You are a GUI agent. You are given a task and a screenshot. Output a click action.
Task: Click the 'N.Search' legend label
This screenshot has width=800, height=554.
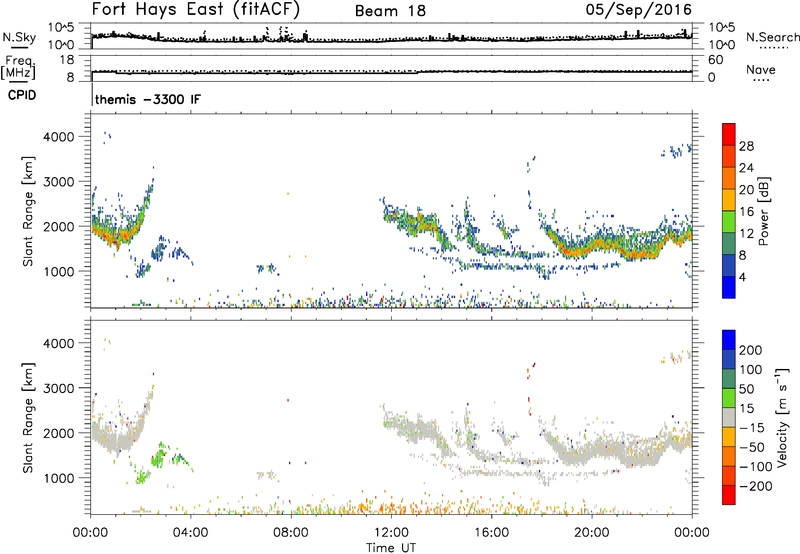coord(773,37)
